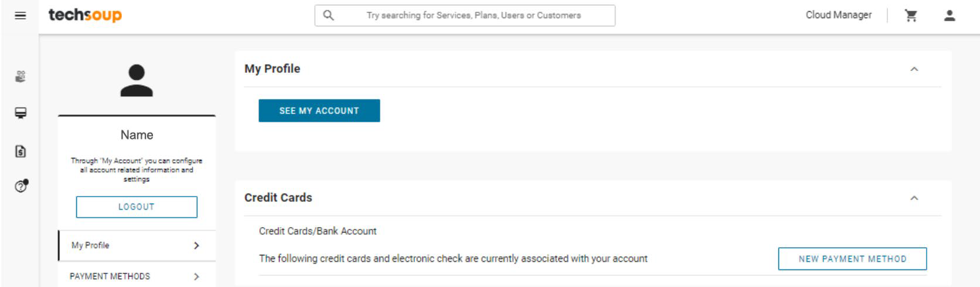Focus the Services, Plans, Users search field
The height and width of the screenshot is (287, 980).
tap(465, 15)
